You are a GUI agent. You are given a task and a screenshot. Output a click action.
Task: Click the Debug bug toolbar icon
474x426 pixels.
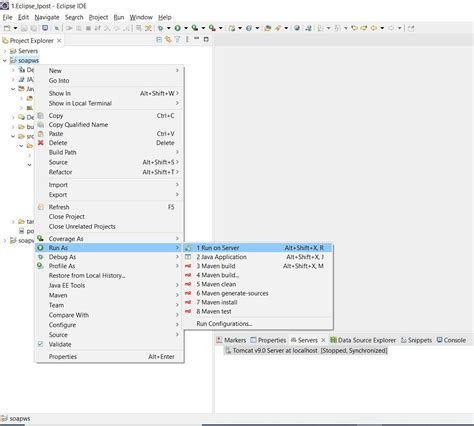pyautogui.click(x=161, y=28)
